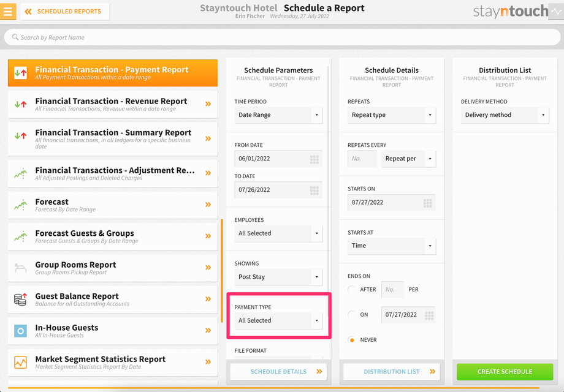Select the Group Rooms Report
564x392 pixels.
tap(113, 268)
